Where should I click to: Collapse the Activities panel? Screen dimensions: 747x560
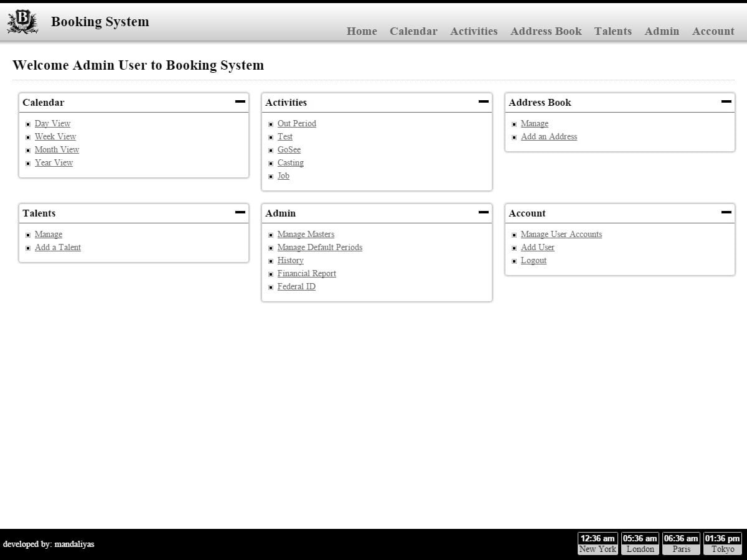coord(483,102)
